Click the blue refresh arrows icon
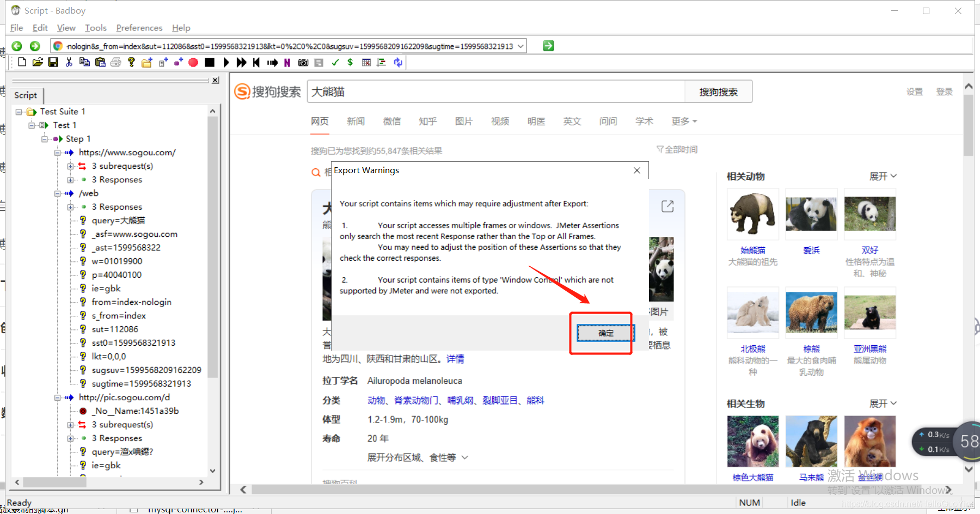The height and width of the screenshot is (514, 980). click(398, 62)
